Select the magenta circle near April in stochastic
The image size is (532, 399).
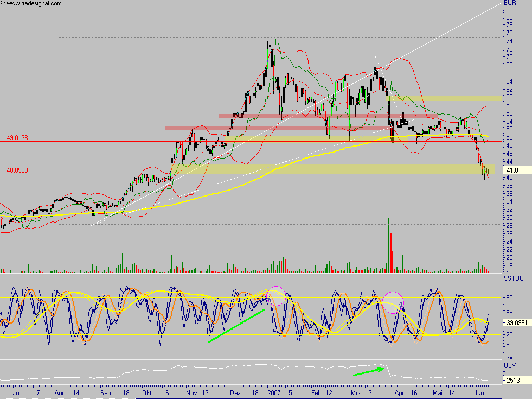[393, 302]
